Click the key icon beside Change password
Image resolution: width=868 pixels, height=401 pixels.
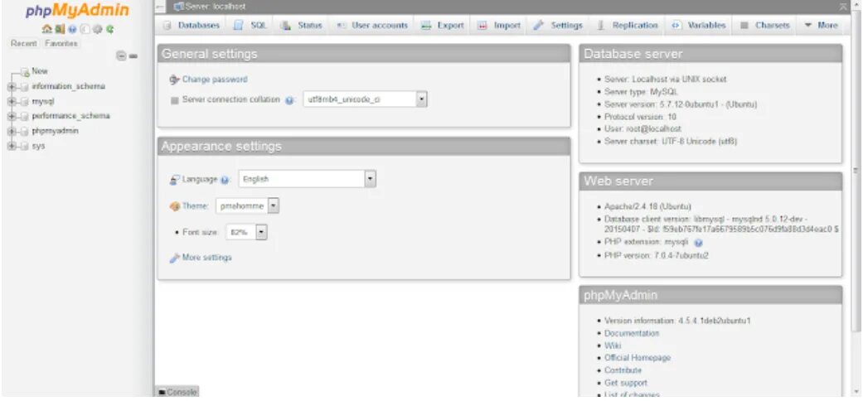174,80
